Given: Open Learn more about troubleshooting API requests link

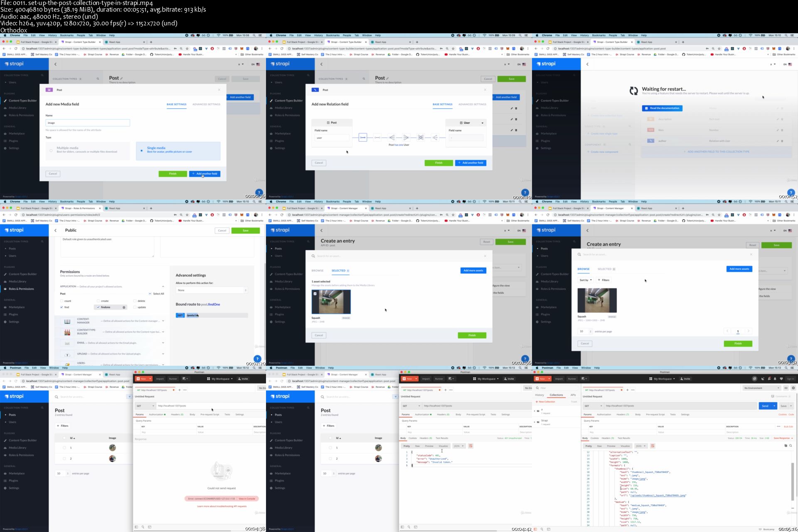Looking at the screenshot, I should (x=222, y=506).
